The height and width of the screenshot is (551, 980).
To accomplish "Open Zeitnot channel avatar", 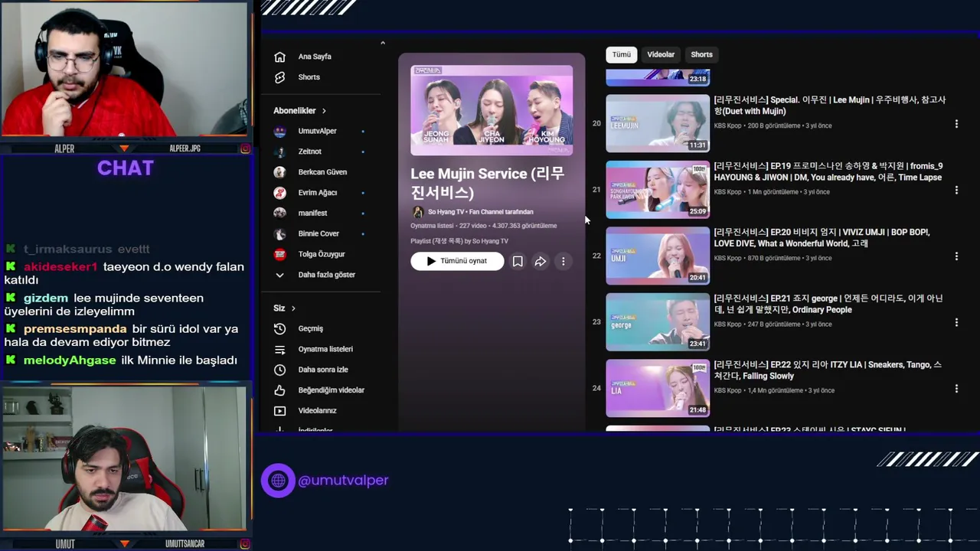I will (279, 152).
